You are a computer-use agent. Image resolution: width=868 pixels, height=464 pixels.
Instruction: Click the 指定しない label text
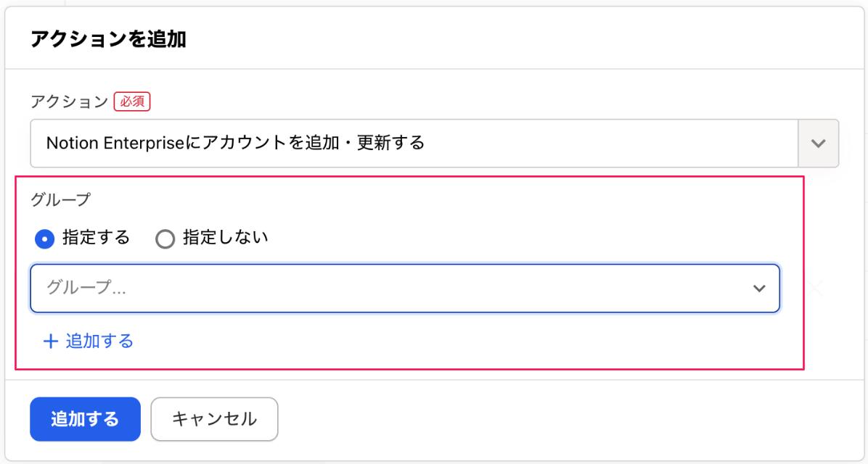[x=225, y=237]
